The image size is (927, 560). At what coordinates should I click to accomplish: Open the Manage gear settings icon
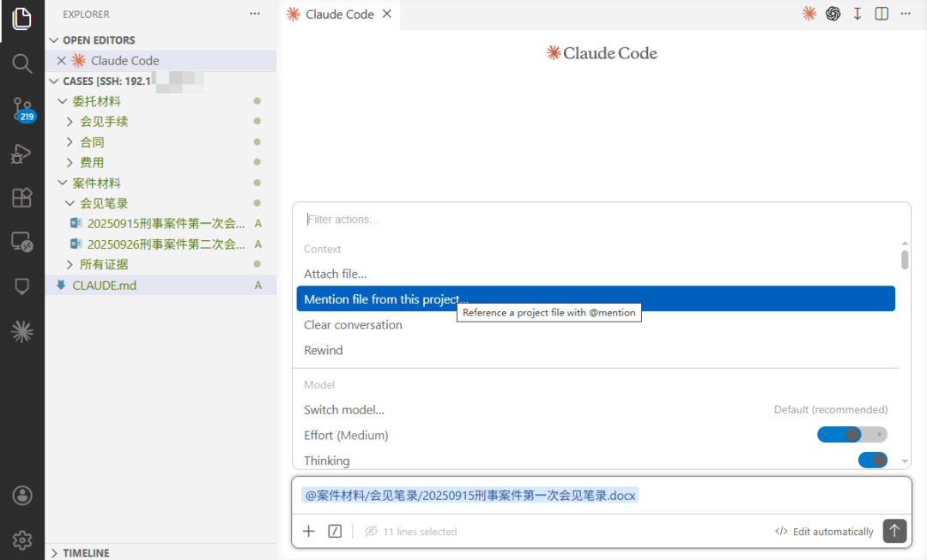(x=21, y=540)
